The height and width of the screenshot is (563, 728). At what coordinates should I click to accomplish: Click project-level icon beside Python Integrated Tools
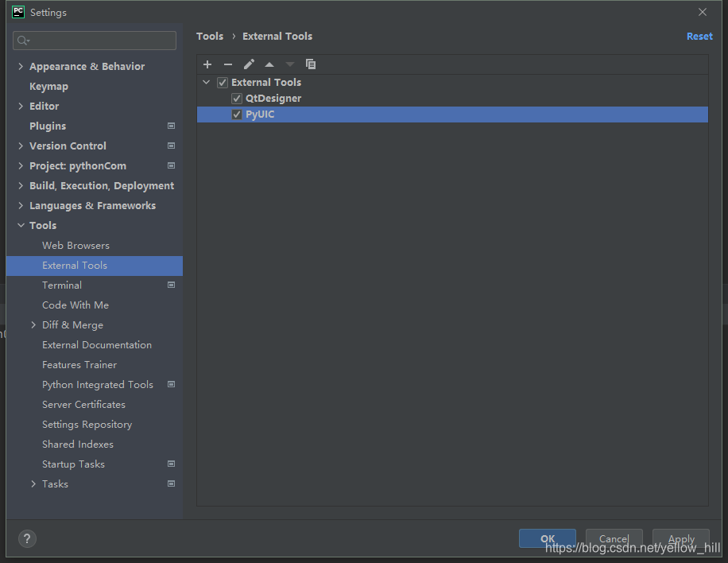[x=171, y=385]
